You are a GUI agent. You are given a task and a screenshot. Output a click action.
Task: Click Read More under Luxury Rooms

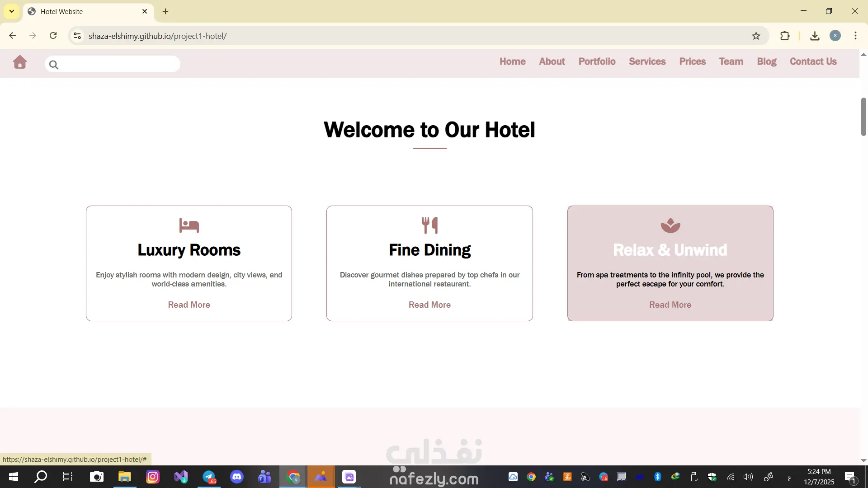point(189,305)
